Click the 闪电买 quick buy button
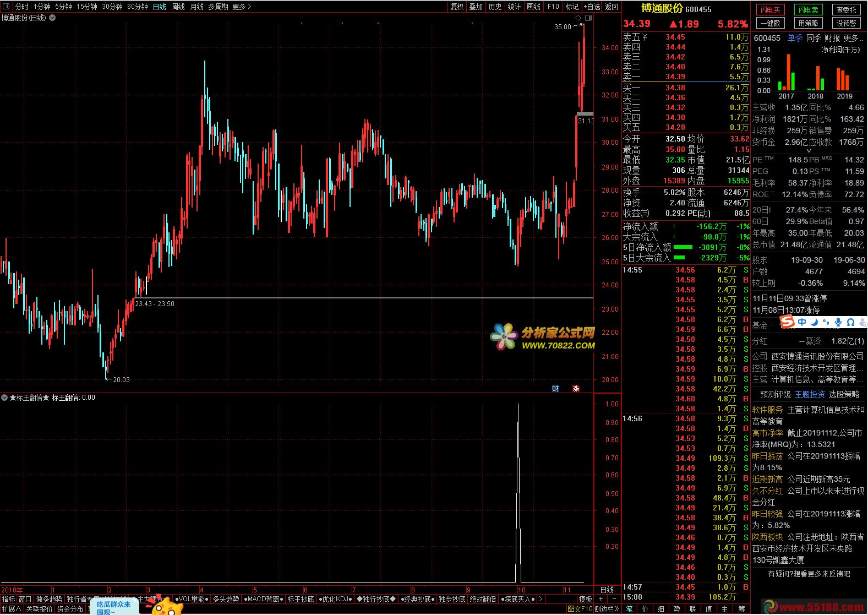868x615 pixels. coord(770,10)
